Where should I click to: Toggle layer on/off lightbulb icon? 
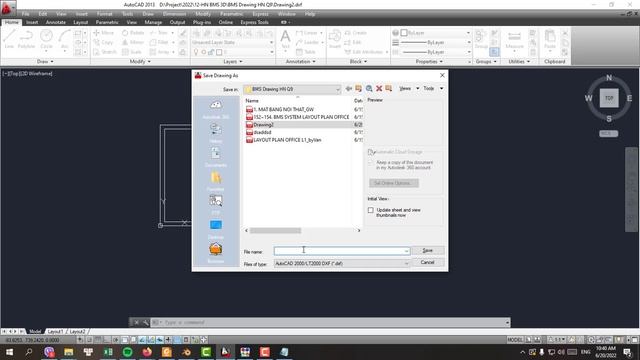coord(196,52)
